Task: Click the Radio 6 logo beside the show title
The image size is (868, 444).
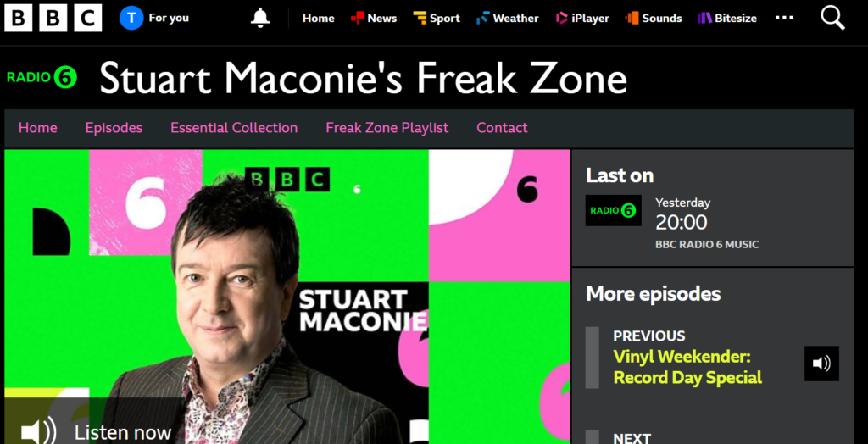Action: point(42,77)
